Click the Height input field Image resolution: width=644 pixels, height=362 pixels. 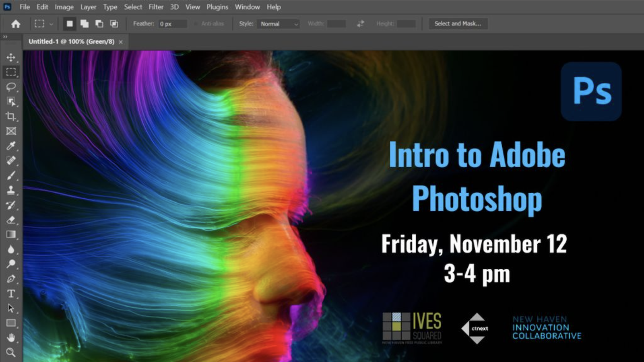pyautogui.click(x=406, y=24)
